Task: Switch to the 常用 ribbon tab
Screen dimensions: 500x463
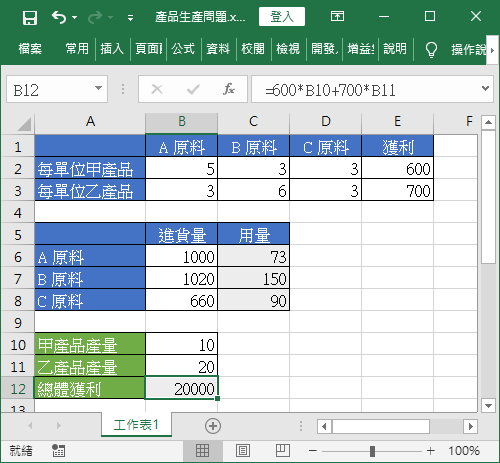Action: 77,49
